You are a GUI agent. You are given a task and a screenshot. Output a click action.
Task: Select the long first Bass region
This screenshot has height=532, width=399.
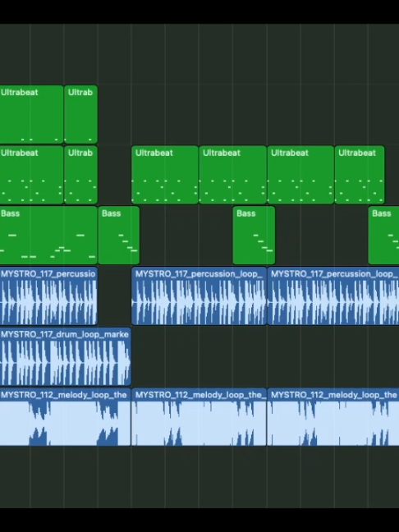[48, 235]
